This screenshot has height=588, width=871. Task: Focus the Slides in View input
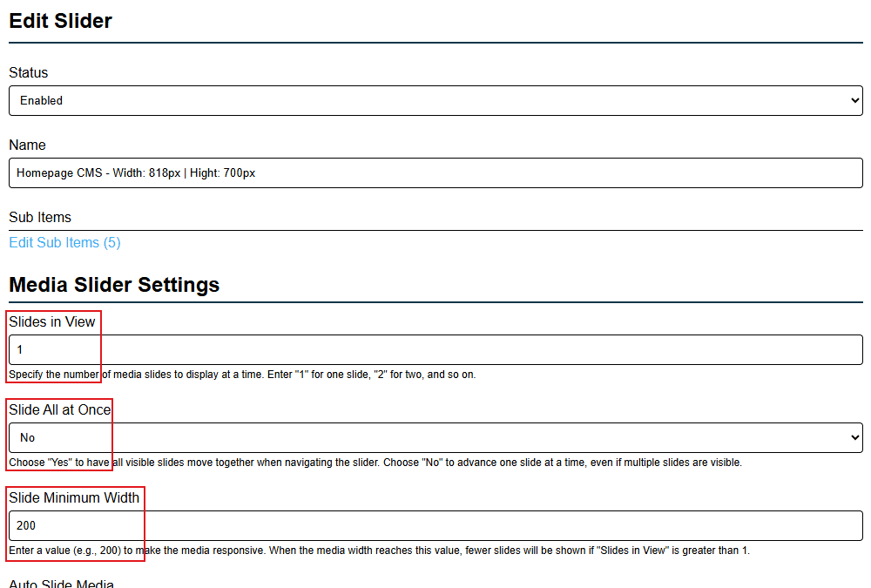click(x=435, y=349)
